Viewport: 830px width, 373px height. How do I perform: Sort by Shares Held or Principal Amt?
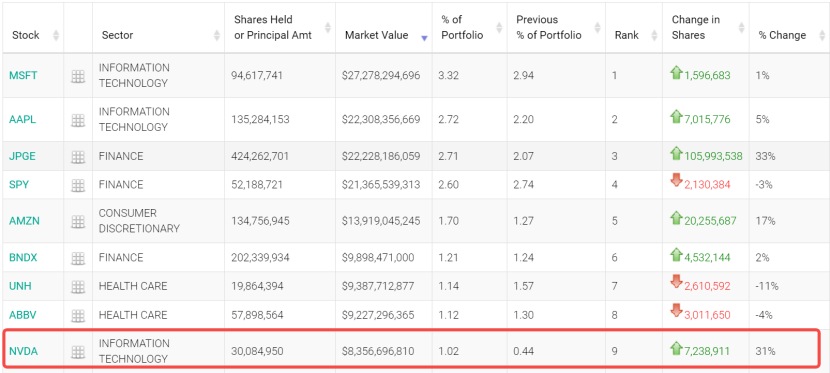[273, 28]
